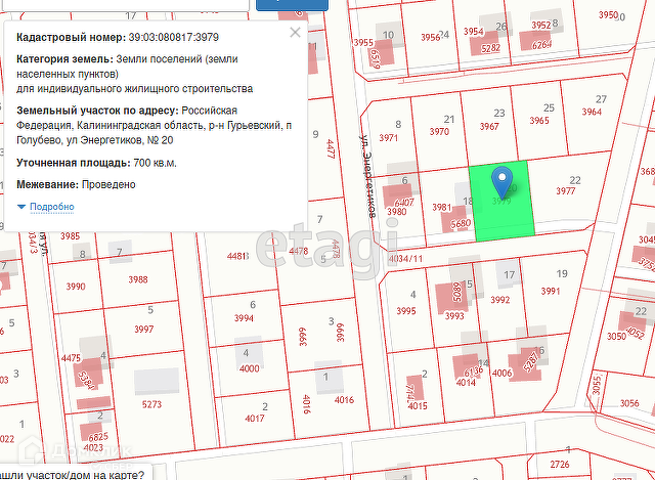Click the blue button above the popup
The image size is (655, 480).
[292, 5]
